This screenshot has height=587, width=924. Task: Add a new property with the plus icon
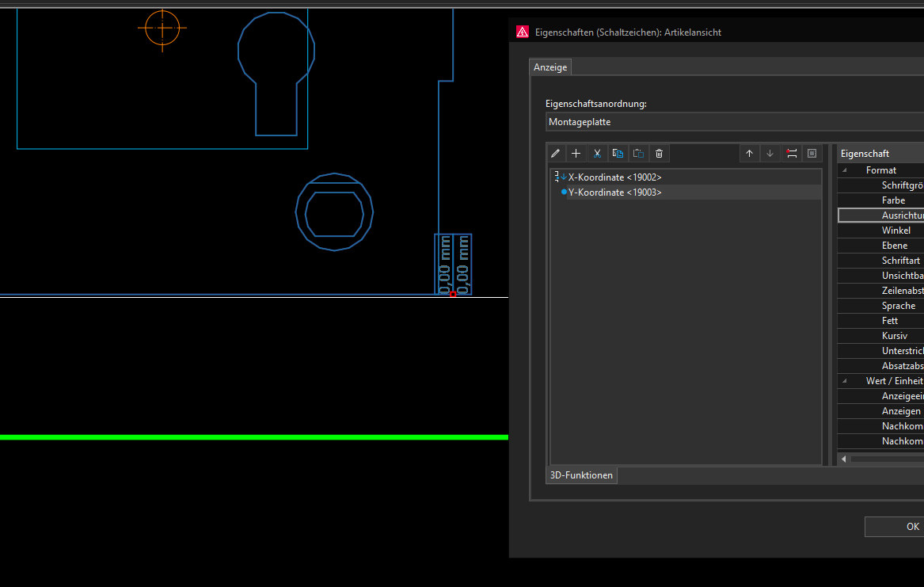coord(576,153)
